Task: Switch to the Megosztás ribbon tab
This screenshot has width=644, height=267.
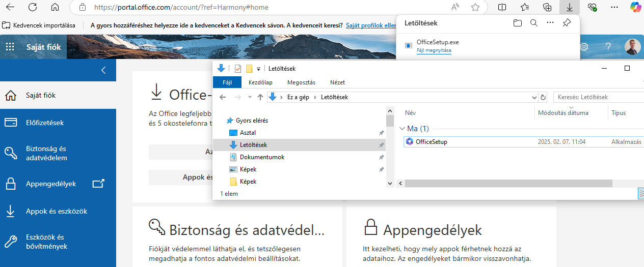Action: (x=301, y=82)
